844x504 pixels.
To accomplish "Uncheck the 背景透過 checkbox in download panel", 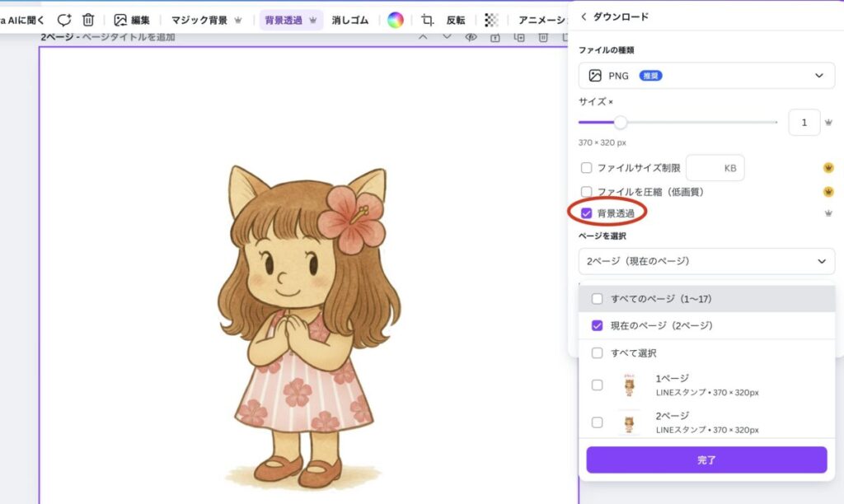I will point(587,213).
